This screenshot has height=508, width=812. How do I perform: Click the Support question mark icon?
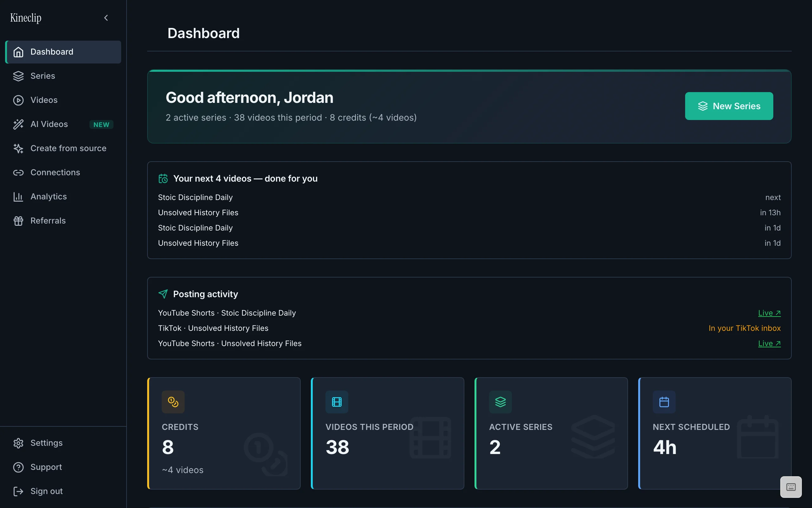[x=18, y=467]
